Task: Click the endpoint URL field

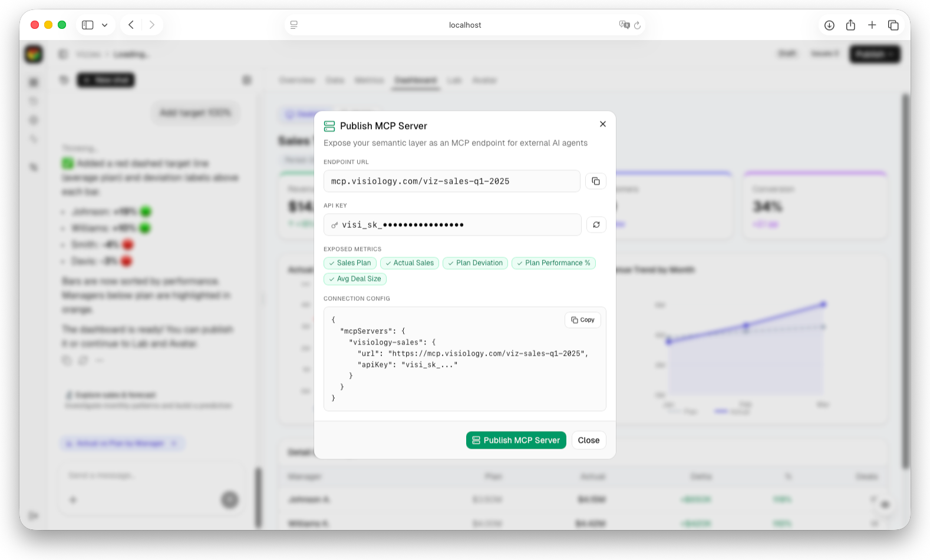Action: point(451,181)
